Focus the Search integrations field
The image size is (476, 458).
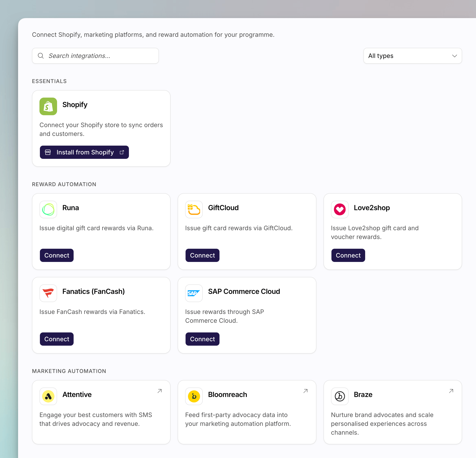coord(95,56)
